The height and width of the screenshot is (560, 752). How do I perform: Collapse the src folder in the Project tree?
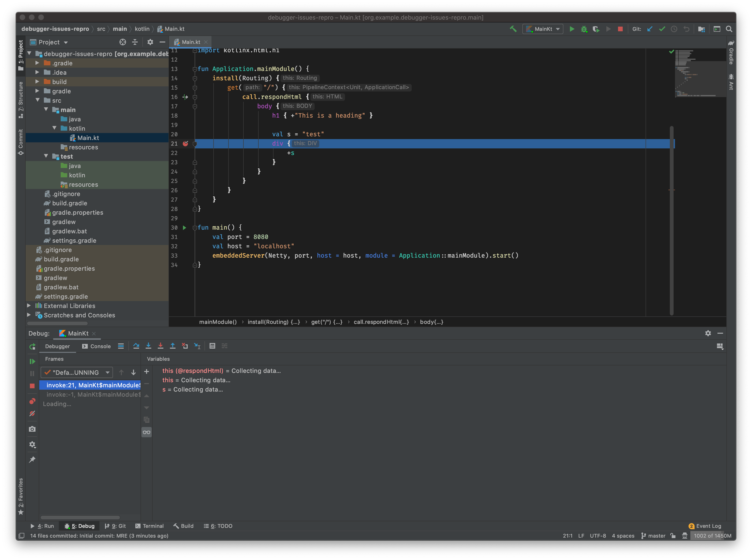click(38, 100)
